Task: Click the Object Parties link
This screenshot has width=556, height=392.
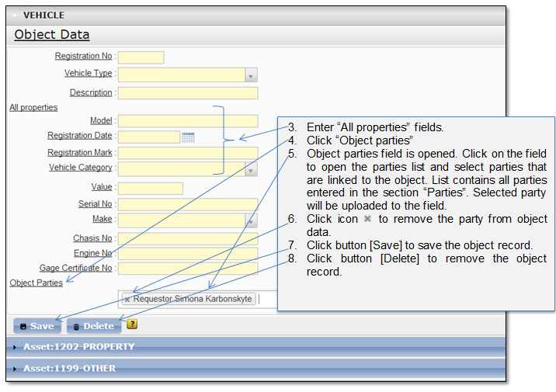Action: coord(36,283)
